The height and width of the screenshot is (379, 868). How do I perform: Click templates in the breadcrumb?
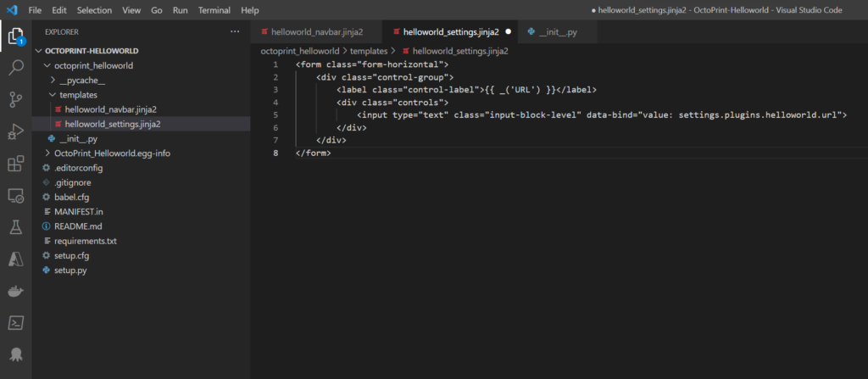pos(369,51)
